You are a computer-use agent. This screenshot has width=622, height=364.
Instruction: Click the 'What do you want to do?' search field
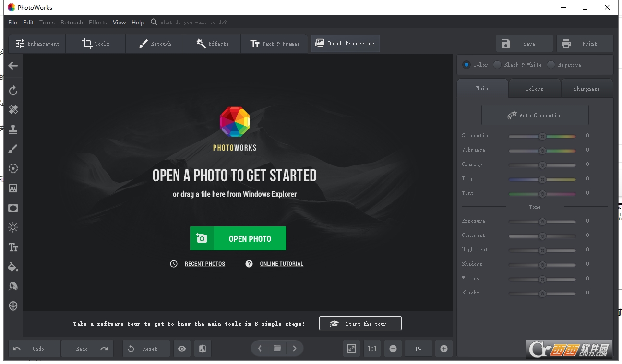[x=193, y=22]
